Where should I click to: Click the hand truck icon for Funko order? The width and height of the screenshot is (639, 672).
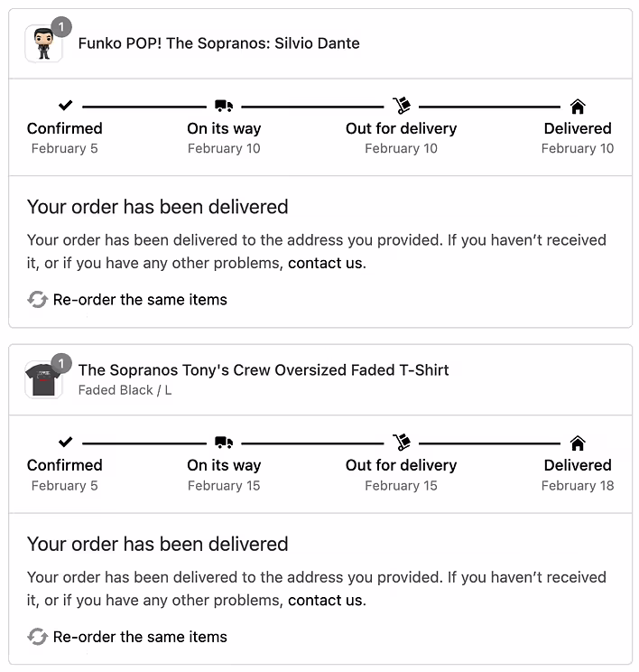[x=402, y=106]
